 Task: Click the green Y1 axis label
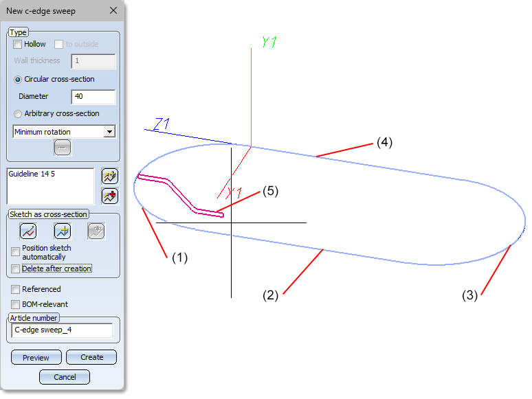(x=269, y=42)
